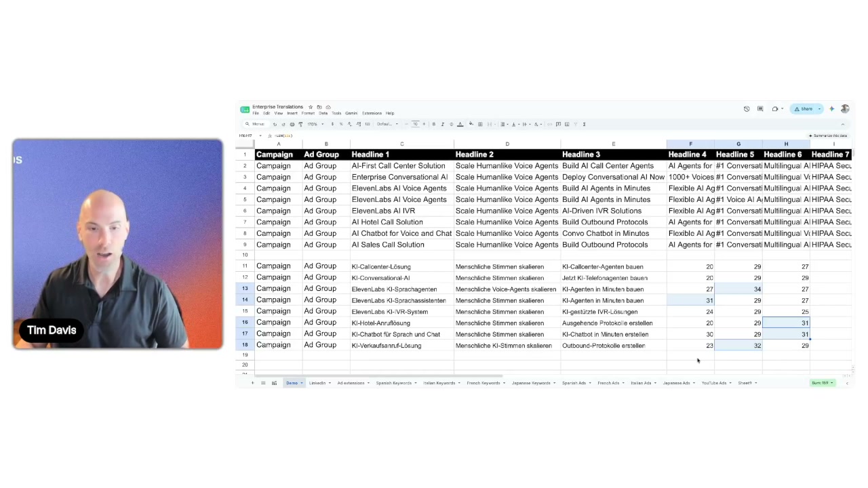Toggle italic formatting

click(x=443, y=124)
